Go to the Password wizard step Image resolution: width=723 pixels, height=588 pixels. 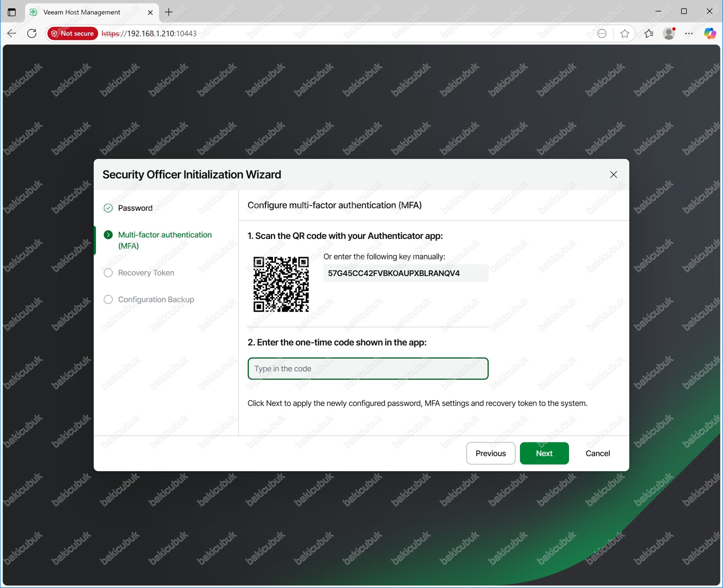click(x=135, y=208)
